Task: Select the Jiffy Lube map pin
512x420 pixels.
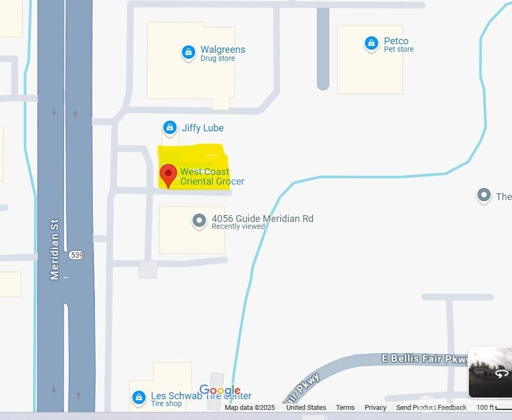Action: pos(170,128)
